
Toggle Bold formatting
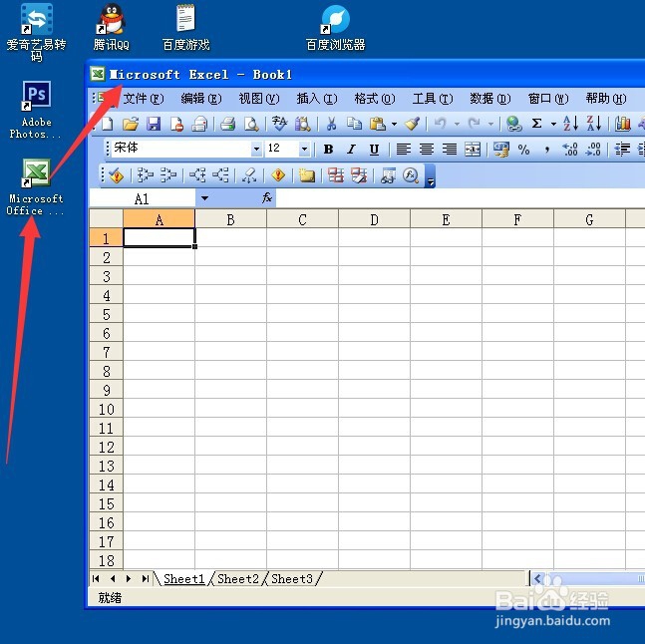(328, 150)
